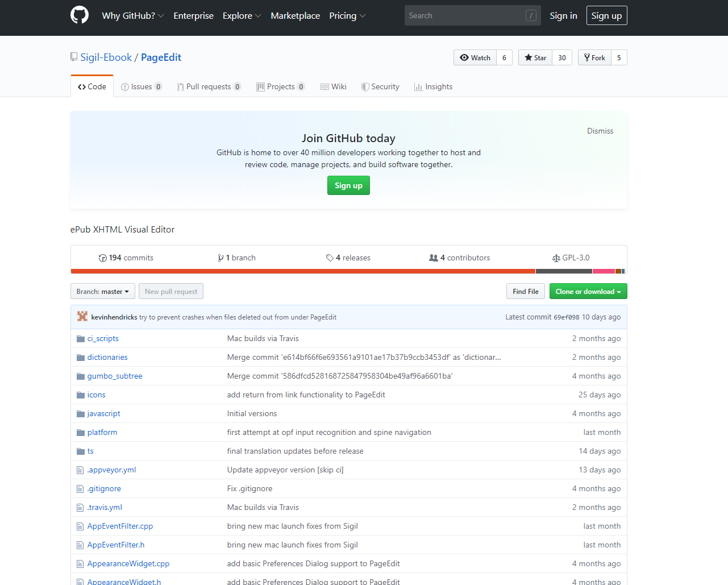Open the Clone or download dropdown
728x585 pixels.
(588, 291)
